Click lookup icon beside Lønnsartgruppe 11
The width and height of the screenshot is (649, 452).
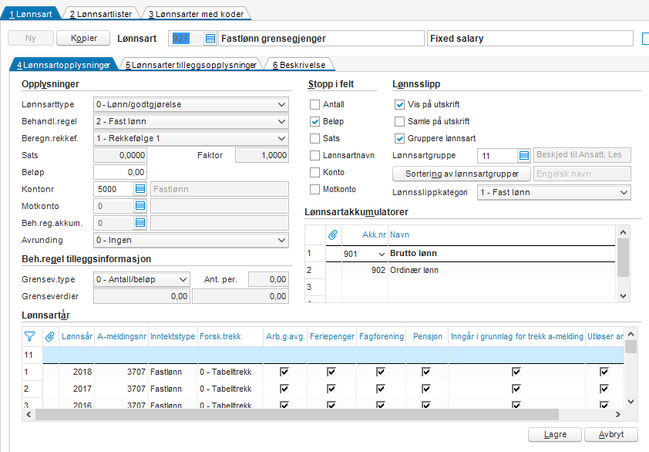coord(525,156)
